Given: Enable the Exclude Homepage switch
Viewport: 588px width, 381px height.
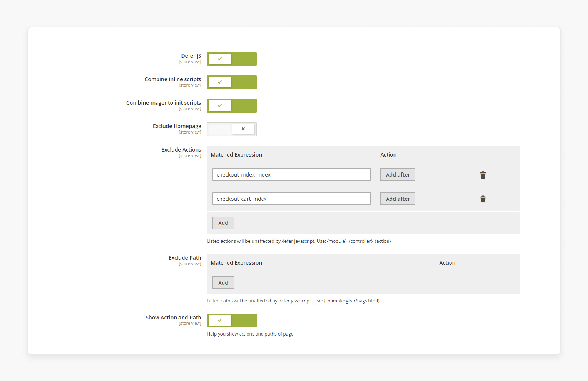Looking at the screenshot, I should (231, 129).
